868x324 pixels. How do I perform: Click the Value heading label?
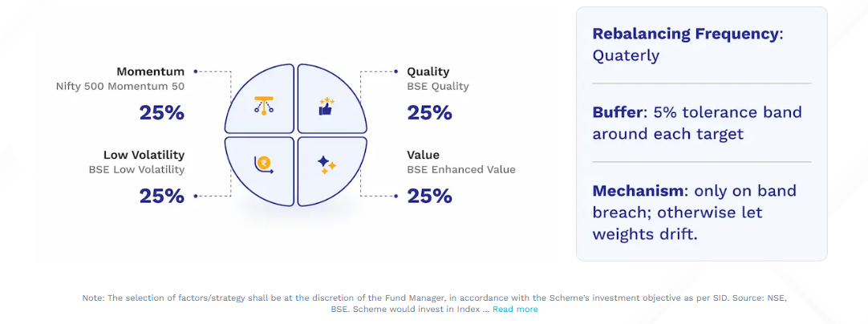pos(424,155)
